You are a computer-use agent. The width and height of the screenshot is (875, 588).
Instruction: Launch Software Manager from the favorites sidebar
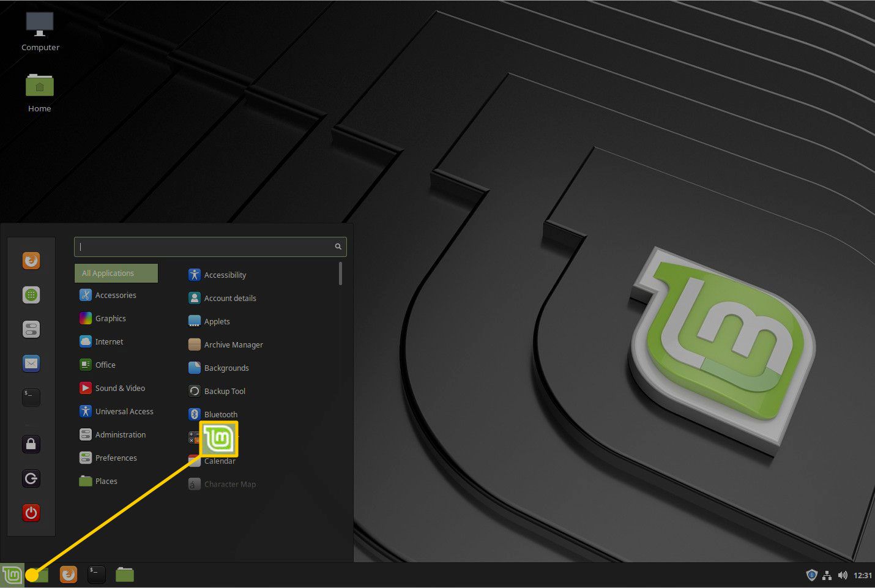click(31, 295)
